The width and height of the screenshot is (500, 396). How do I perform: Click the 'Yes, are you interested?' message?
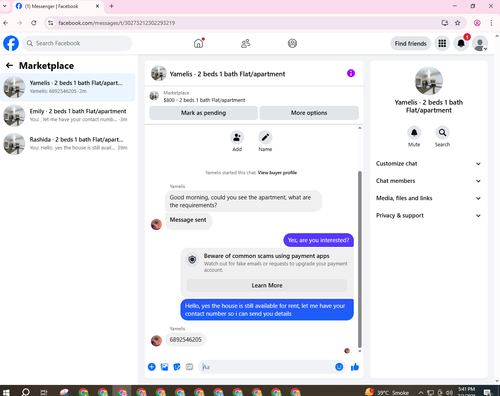[318, 240]
